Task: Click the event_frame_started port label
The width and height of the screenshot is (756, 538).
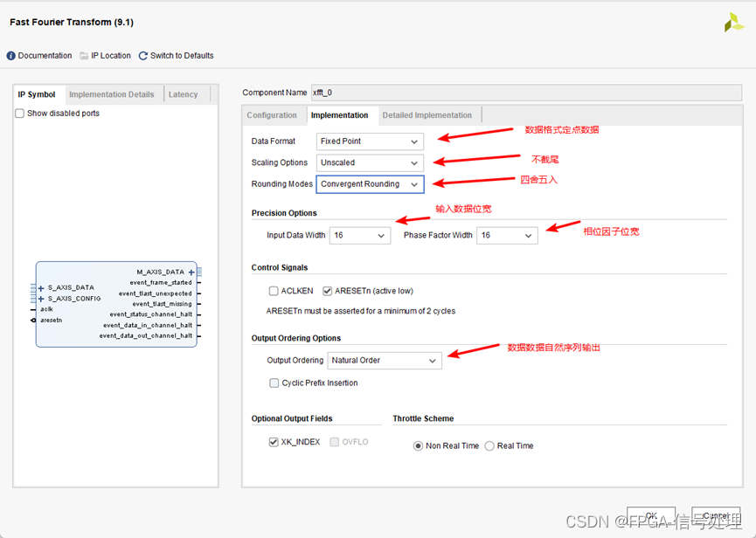Action: (161, 283)
